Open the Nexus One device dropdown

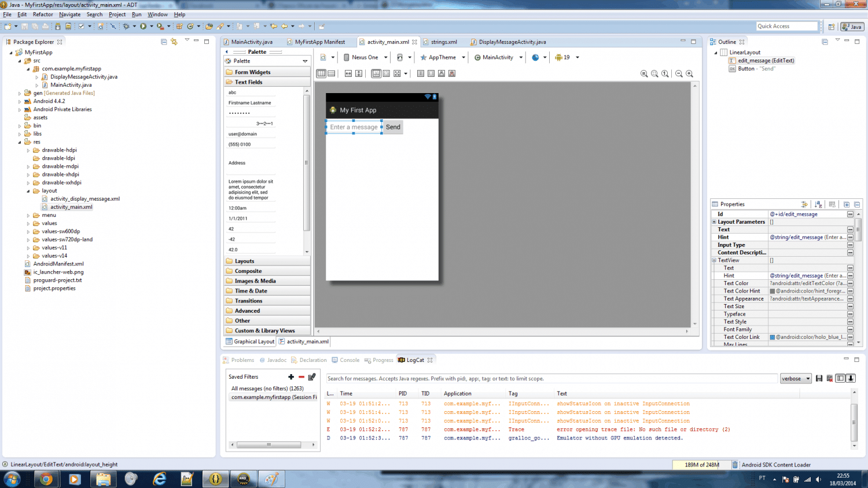pos(366,57)
